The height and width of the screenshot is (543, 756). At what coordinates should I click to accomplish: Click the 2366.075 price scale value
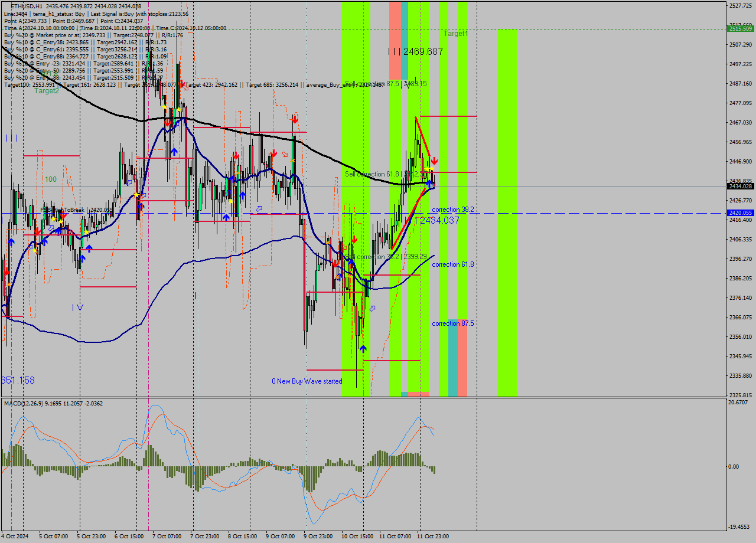(x=741, y=317)
